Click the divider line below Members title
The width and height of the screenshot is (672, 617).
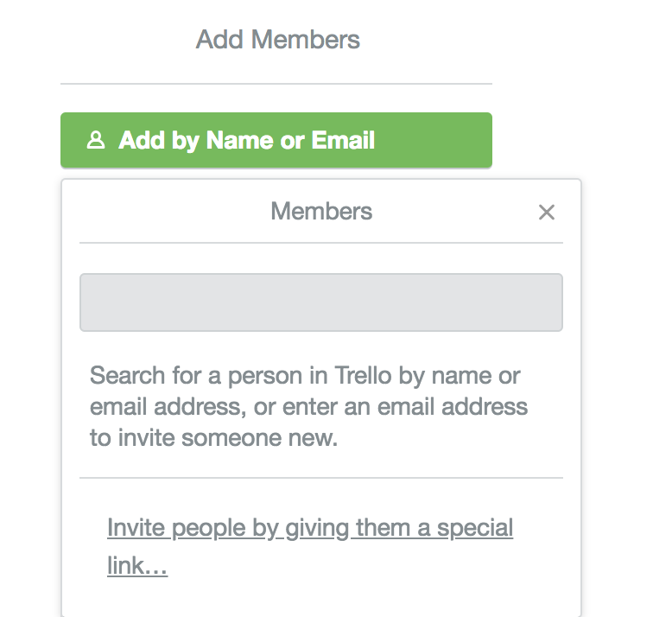coord(320,243)
